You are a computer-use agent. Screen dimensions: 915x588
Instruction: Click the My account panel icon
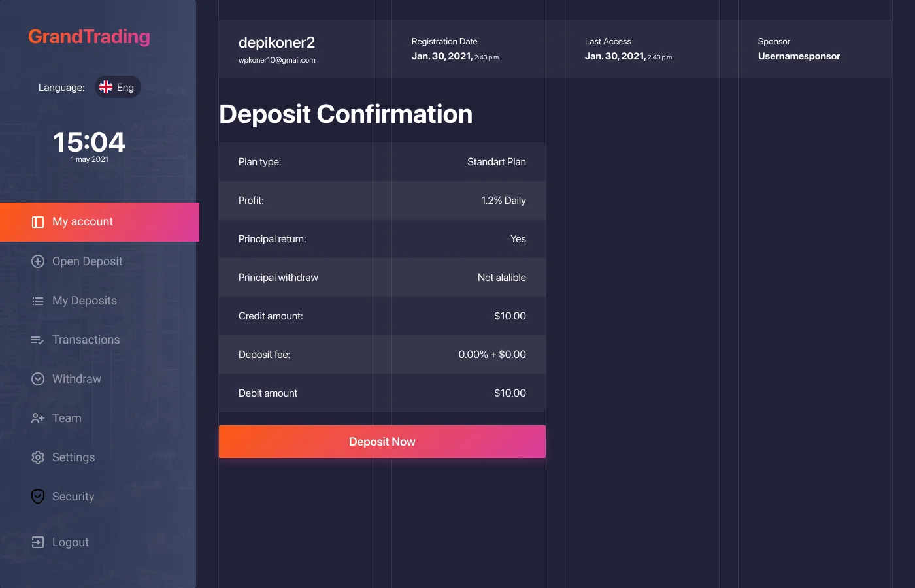(x=38, y=222)
